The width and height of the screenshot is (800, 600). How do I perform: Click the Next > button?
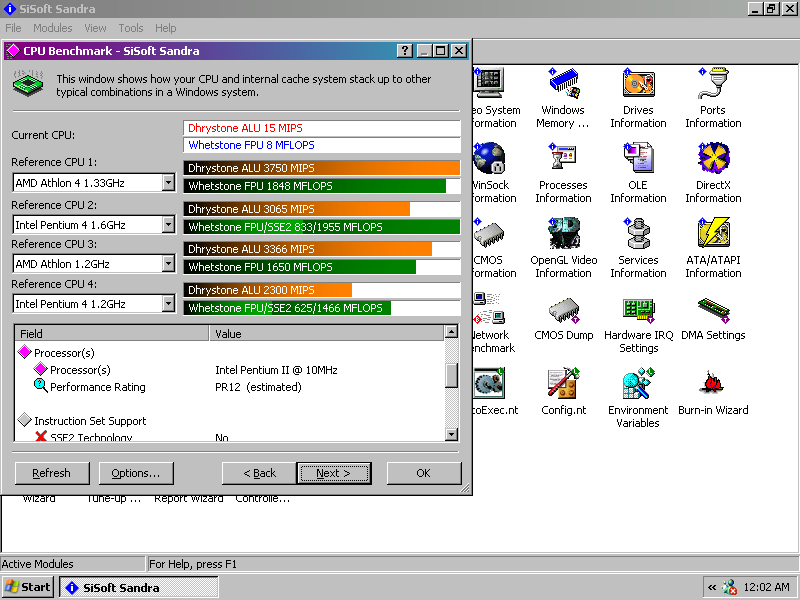pos(333,473)
